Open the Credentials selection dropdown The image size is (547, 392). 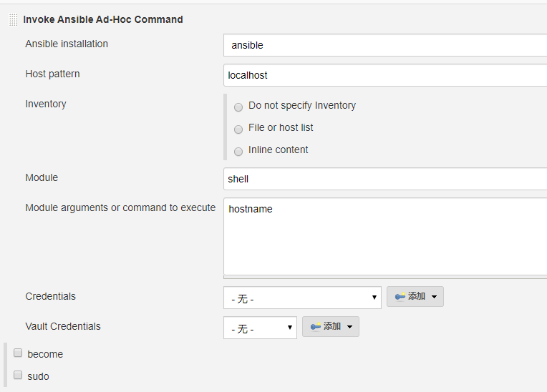[x=302, y=298]
